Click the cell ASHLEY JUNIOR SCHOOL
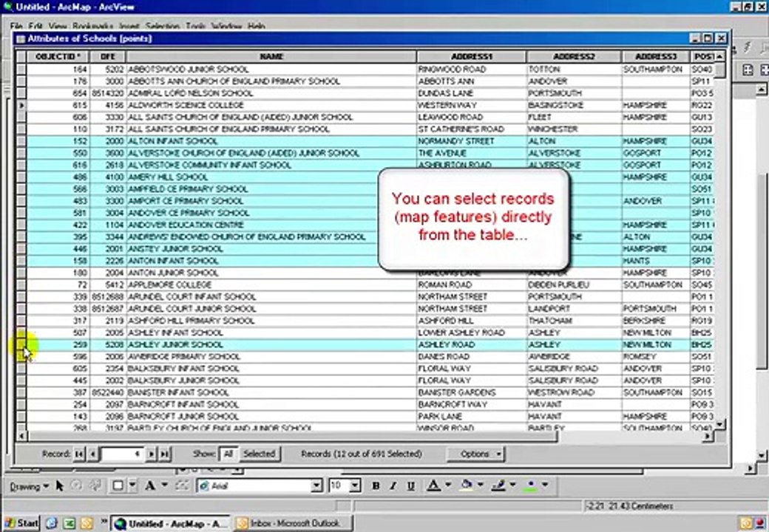Viewport: 769px width, 532px height. 271,345
